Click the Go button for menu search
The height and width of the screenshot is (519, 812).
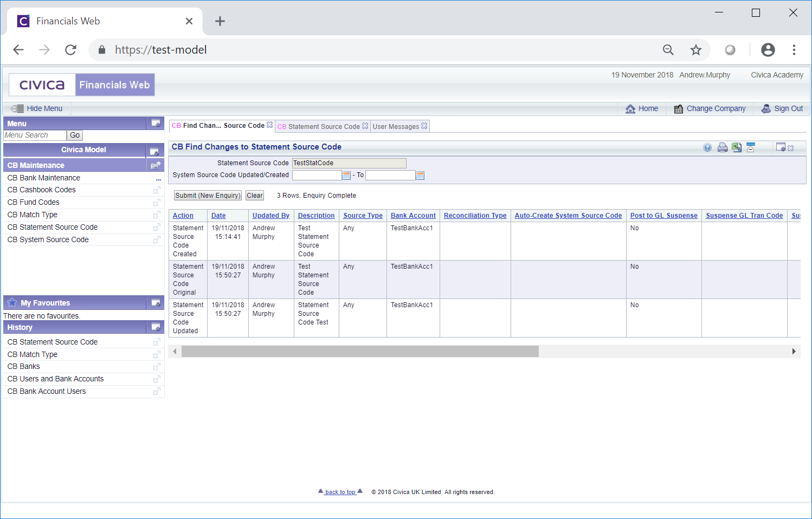click(x=75, y=135)
